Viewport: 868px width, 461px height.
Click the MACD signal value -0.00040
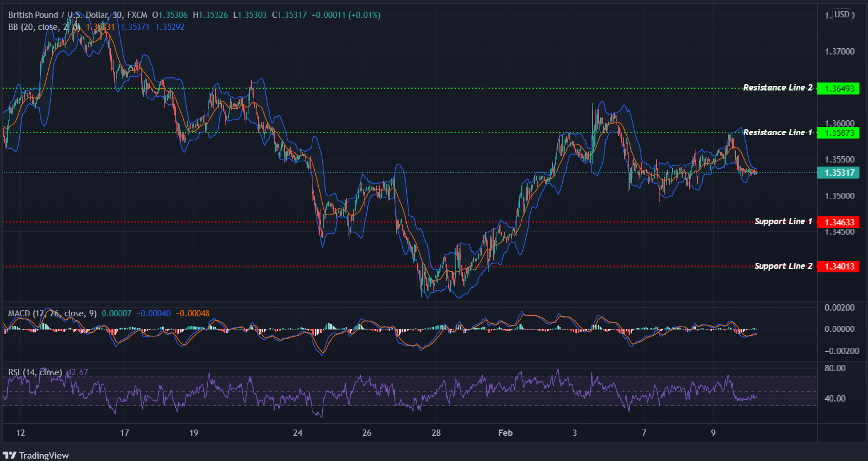click(x=152, y=313)
